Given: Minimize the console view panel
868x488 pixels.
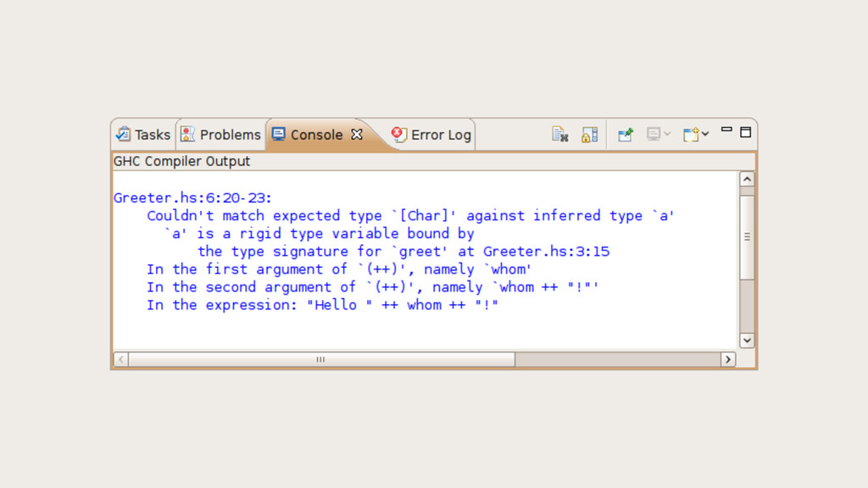Looking at the screenshot, I should 726,130.
